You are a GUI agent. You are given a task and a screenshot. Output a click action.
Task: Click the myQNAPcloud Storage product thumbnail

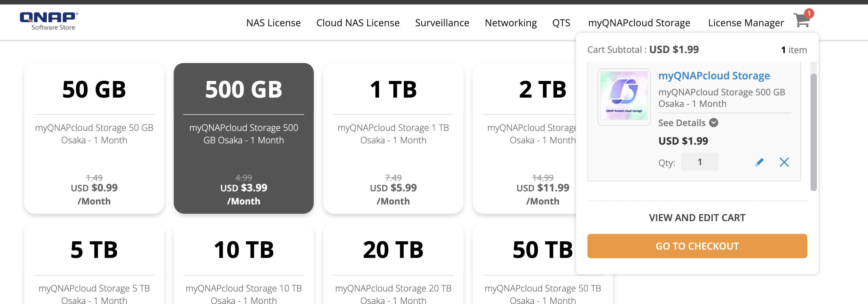click(624, 97)
